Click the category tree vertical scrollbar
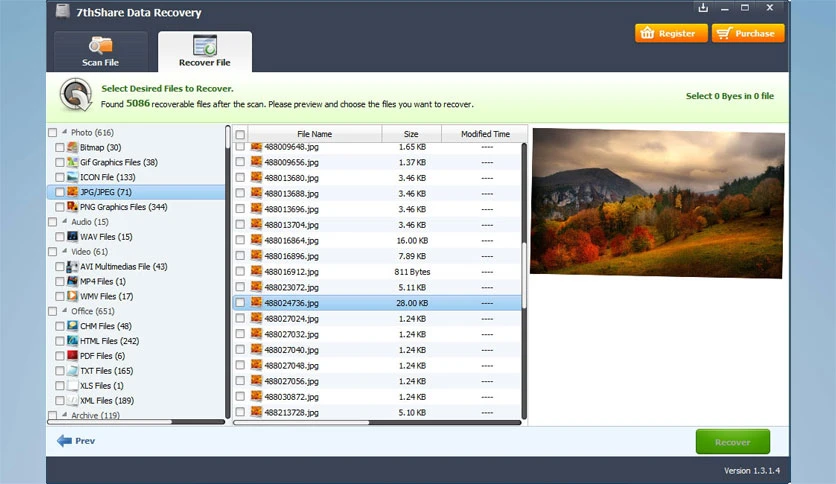 coord(228,272)
